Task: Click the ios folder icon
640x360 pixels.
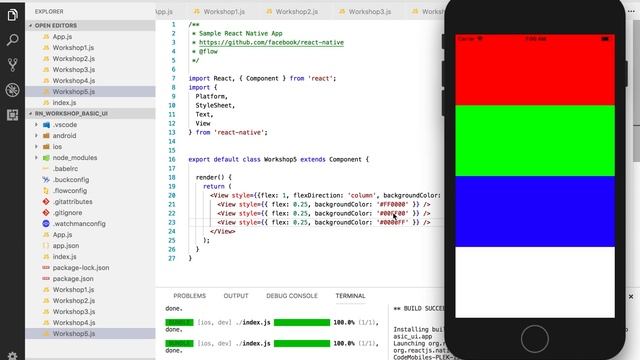Action: [46, 147]
